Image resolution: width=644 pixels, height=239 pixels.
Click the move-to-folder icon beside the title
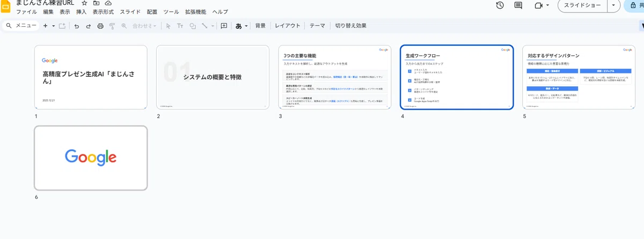click(x=96, y=3)
